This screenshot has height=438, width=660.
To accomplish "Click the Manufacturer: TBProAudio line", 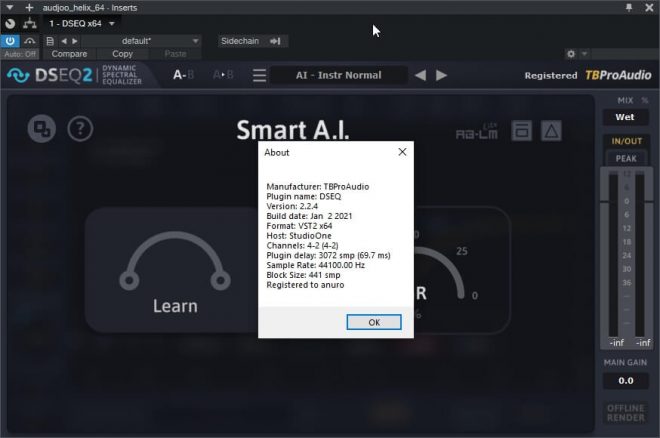I will point(318,186).
